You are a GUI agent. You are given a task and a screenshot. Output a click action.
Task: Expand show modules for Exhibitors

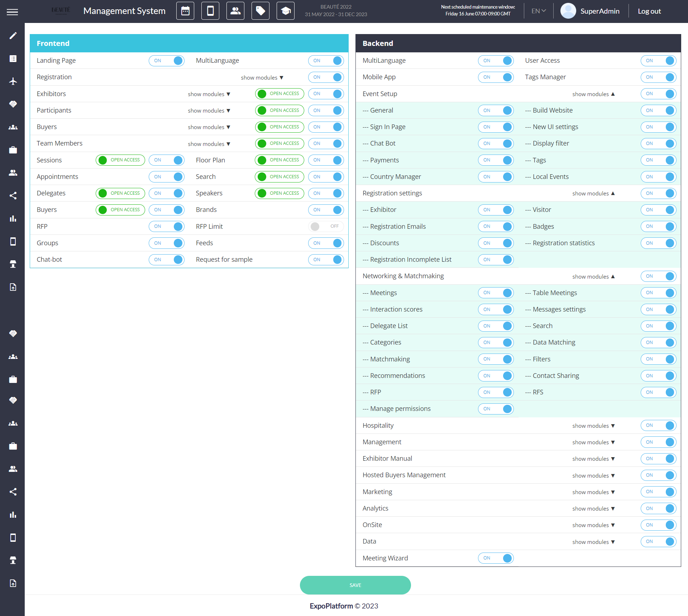point(209,94)
